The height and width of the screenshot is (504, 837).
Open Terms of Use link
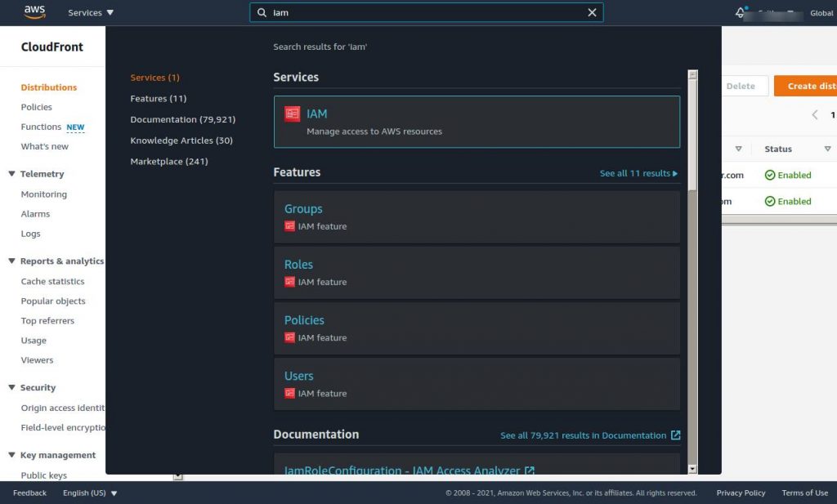pos(804,493)
